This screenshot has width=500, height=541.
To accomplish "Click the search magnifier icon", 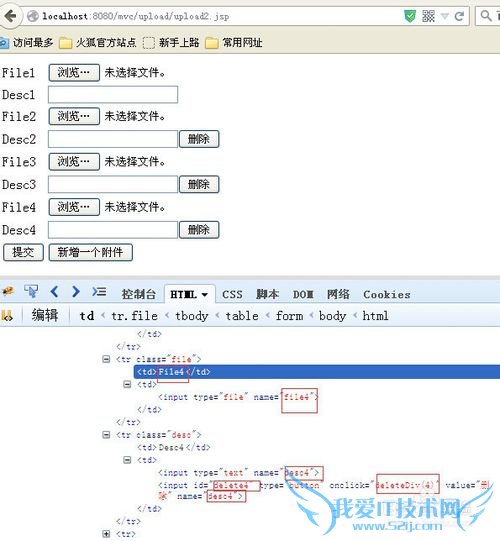I will pyautogui.click(x=486, y=16).
